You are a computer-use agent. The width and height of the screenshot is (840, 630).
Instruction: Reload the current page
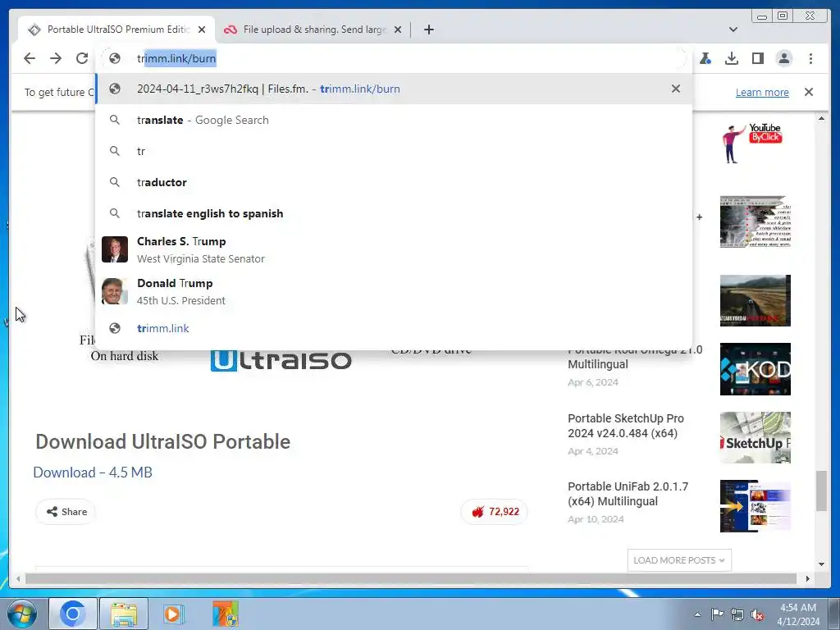click(82, 58)
